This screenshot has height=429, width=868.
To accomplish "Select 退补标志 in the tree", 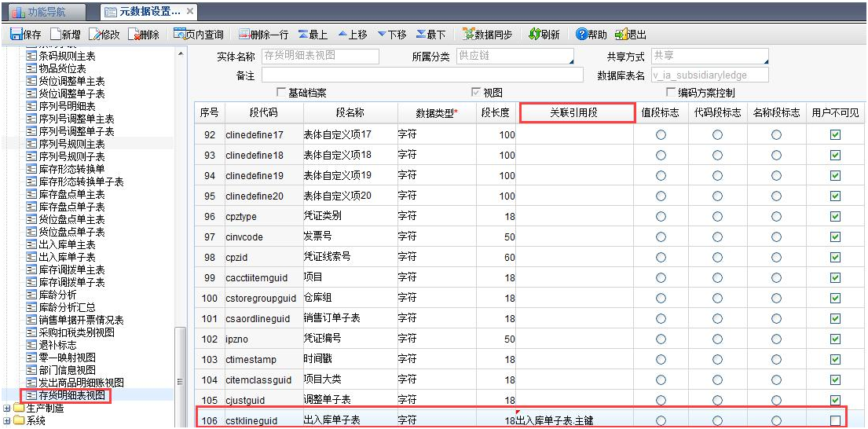I will [x=57, y=344].
